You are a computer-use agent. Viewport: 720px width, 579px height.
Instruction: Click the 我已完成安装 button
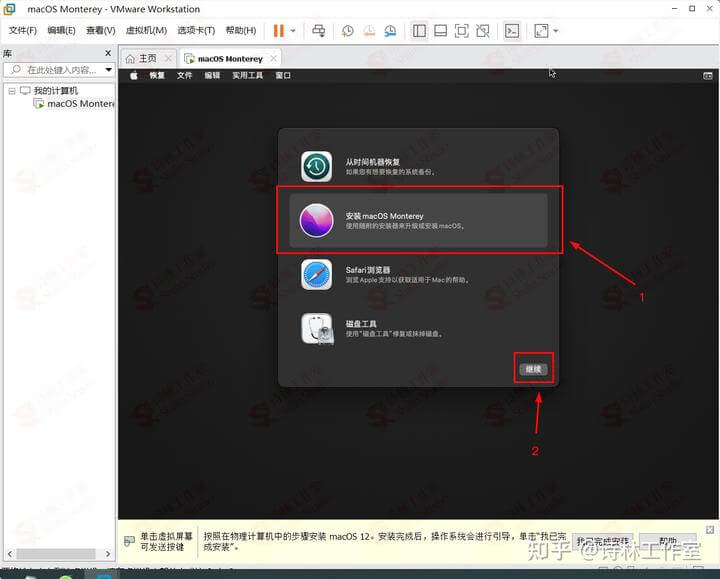602,541
